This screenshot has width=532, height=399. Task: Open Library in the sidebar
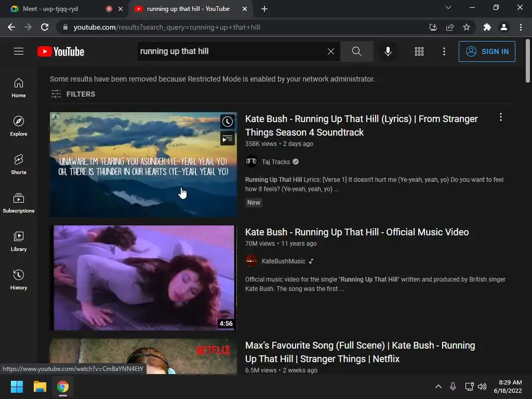19,241
